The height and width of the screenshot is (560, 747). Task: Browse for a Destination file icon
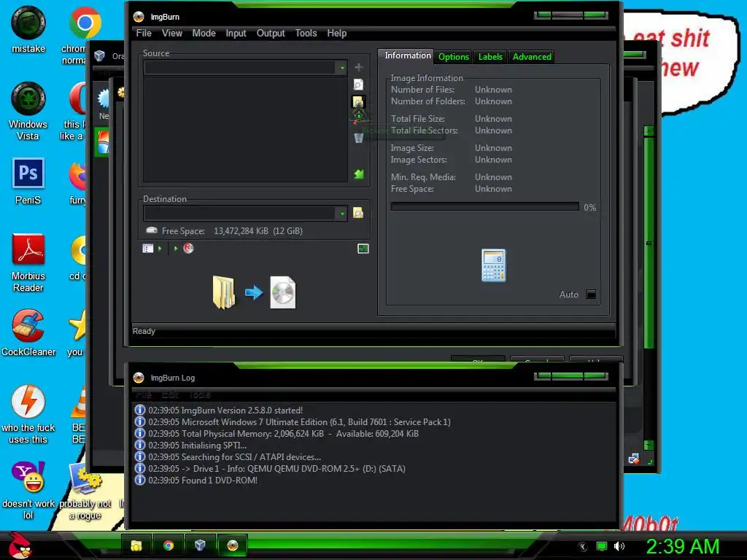coord(358,213)
